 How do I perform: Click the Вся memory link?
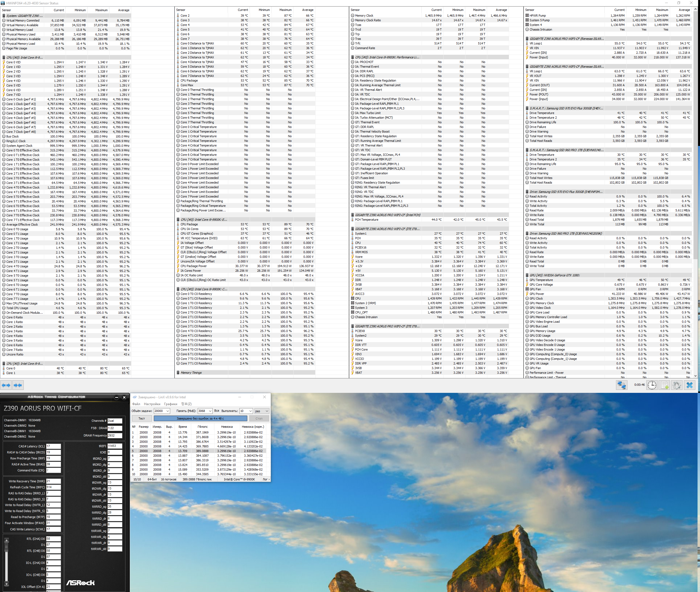(217, 411)
